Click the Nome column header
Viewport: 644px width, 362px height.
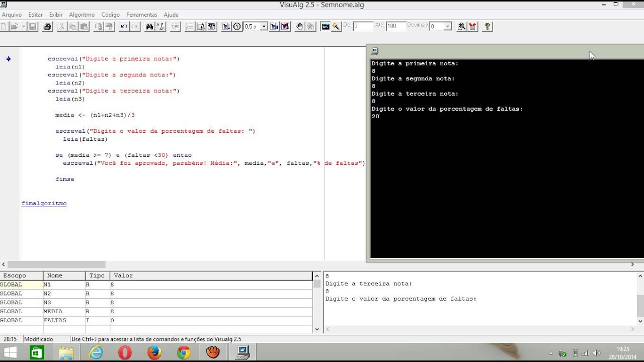pos(64,276)
